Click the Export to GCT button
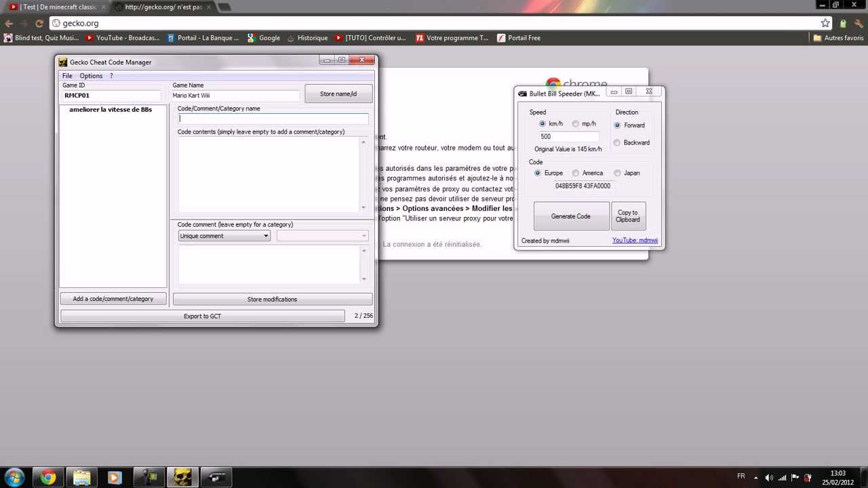 202,316
